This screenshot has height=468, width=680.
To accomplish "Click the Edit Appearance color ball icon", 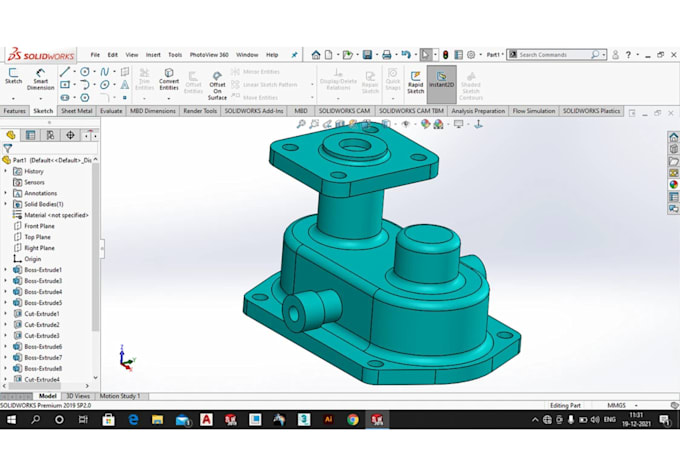I will pyautogui.click(x=425, y=124).
